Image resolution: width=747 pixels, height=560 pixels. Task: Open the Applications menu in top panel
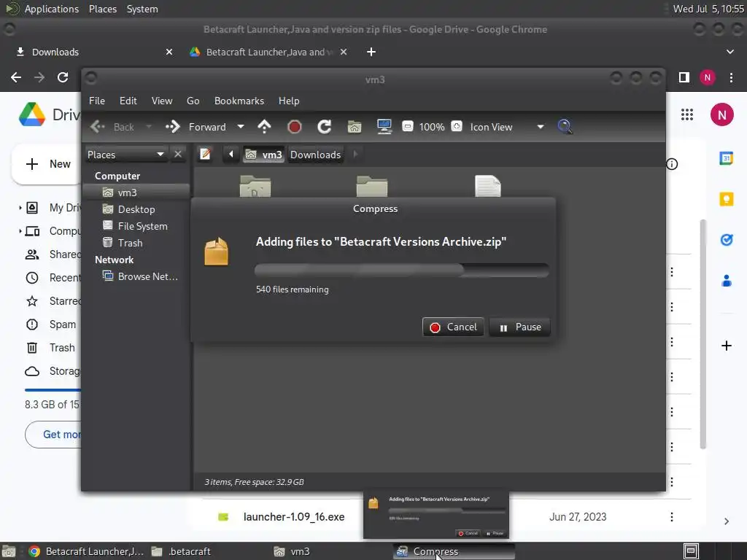point(52,9)
